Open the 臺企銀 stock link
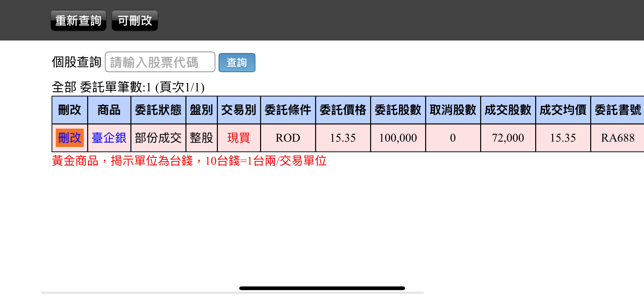644x296 pixels. (109, 138)
